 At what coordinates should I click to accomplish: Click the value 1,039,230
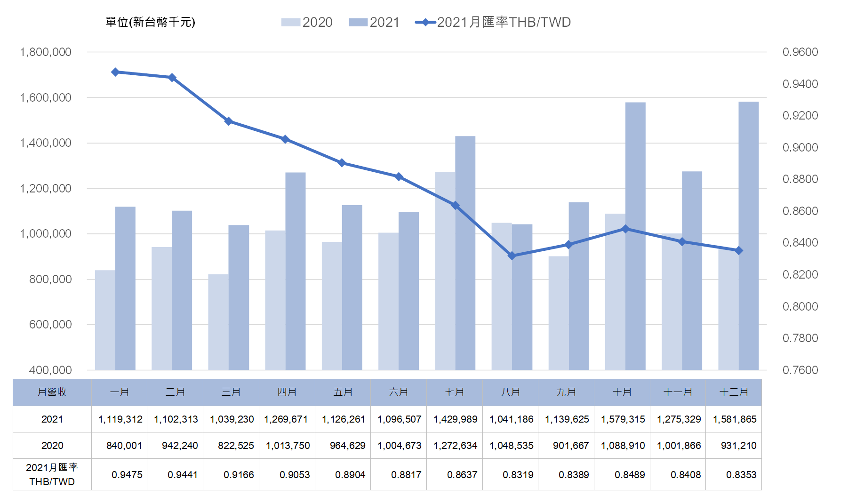(x=232, y=419)
